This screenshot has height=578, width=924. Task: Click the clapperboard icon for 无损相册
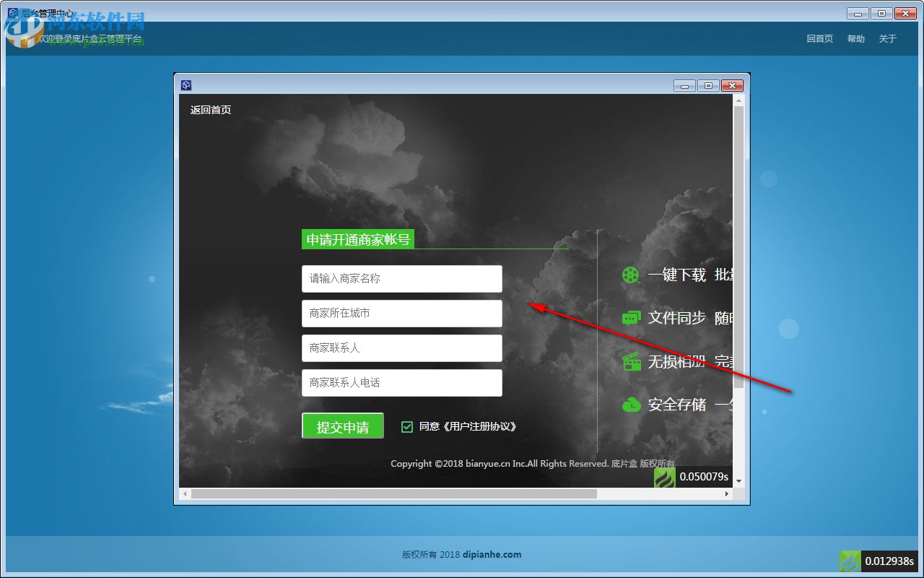632,361
